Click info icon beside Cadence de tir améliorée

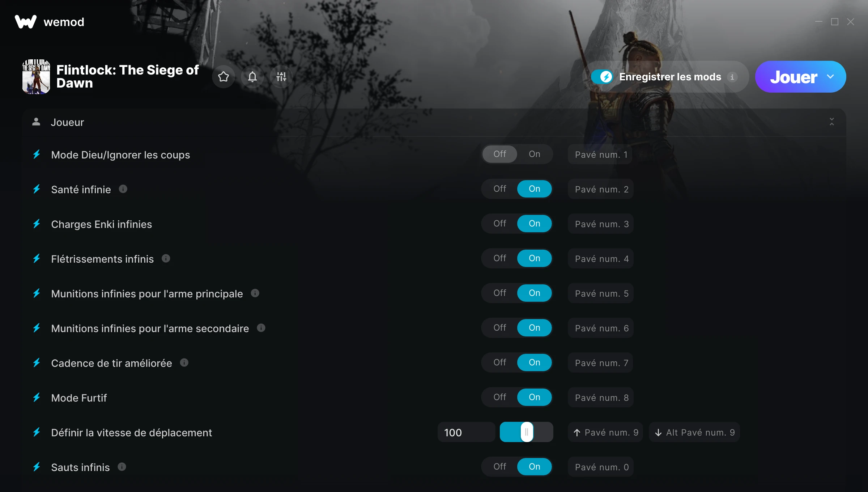pos(184,362)
